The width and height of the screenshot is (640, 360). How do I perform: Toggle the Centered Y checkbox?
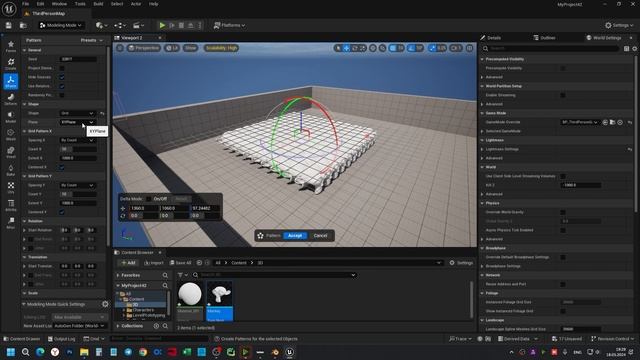click(62, 212)
